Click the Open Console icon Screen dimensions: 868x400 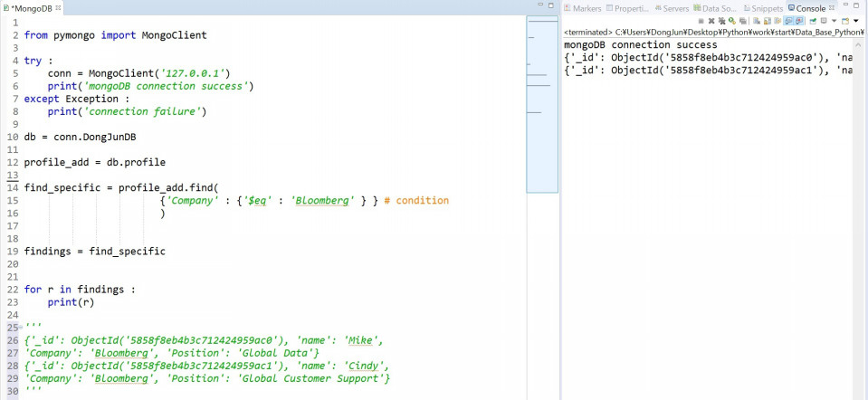[845, 21]
